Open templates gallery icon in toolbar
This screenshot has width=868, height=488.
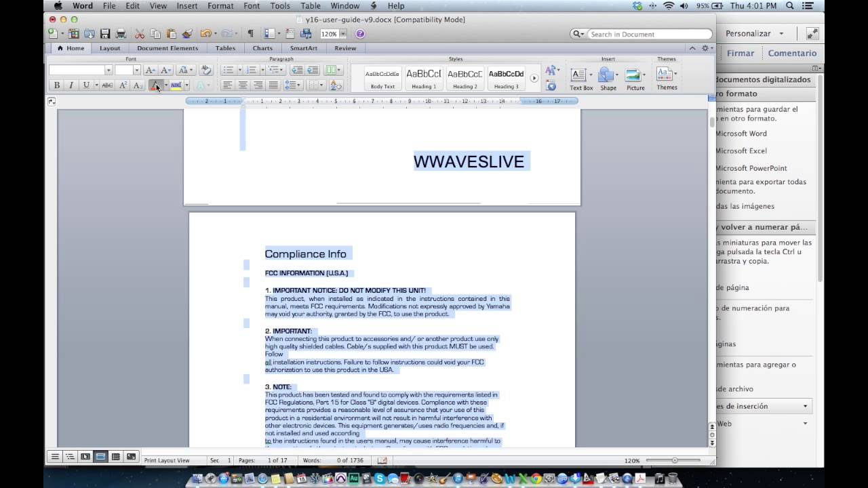[x=74, y=33]
